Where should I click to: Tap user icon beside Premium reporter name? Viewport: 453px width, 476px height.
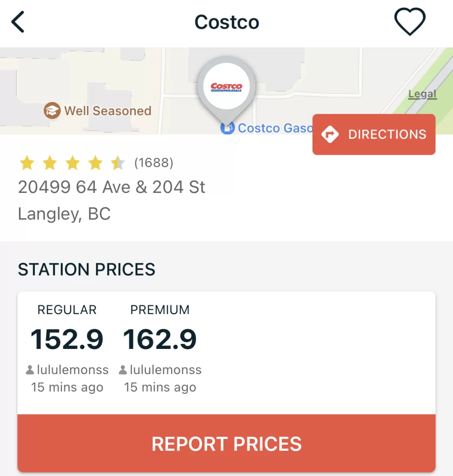[122, 370]
